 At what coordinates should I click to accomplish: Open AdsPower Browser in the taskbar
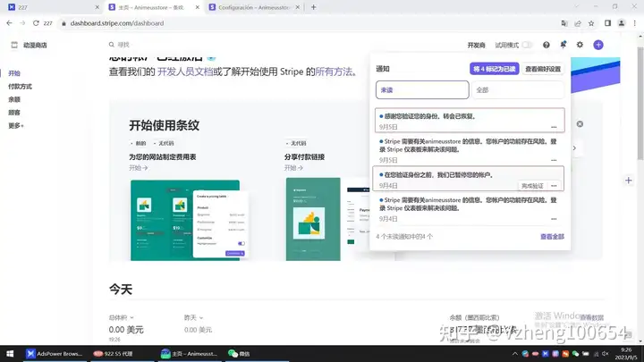click(55, 353)
